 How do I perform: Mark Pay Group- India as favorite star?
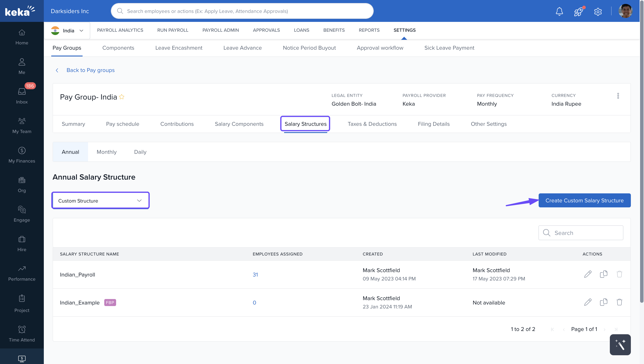pos(122,97)
